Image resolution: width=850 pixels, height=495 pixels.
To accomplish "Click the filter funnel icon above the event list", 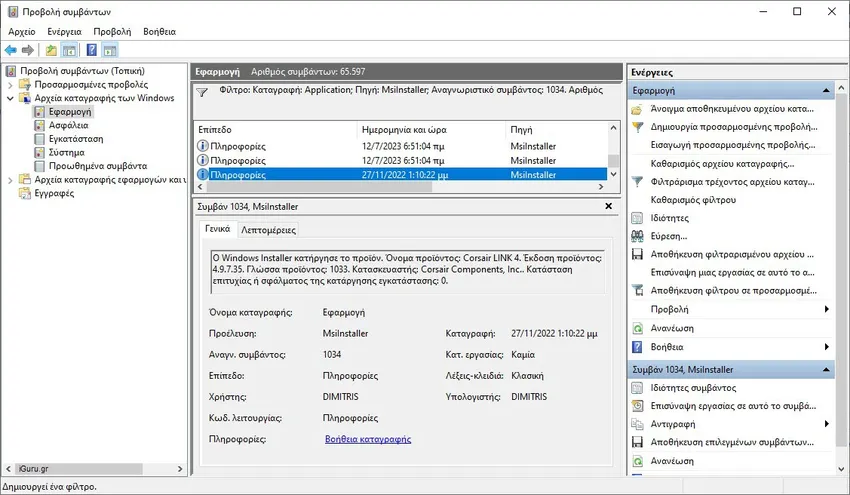I will 202,93.
